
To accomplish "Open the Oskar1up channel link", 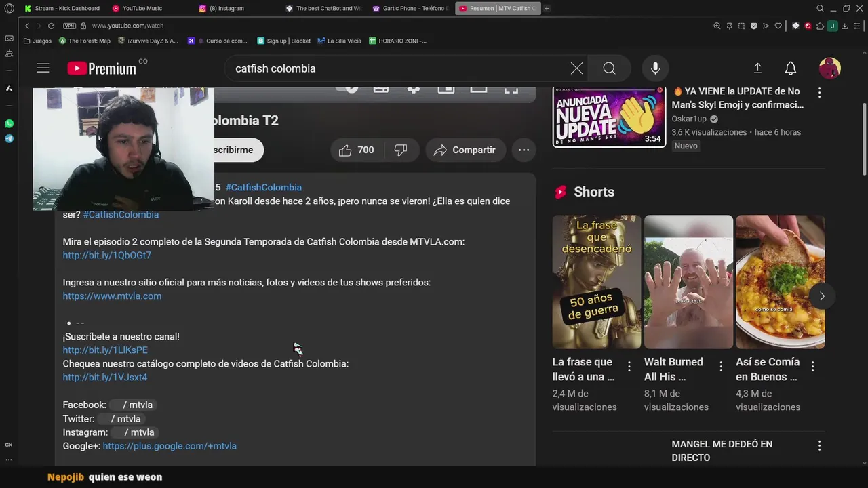I will (x=689, y=119).
